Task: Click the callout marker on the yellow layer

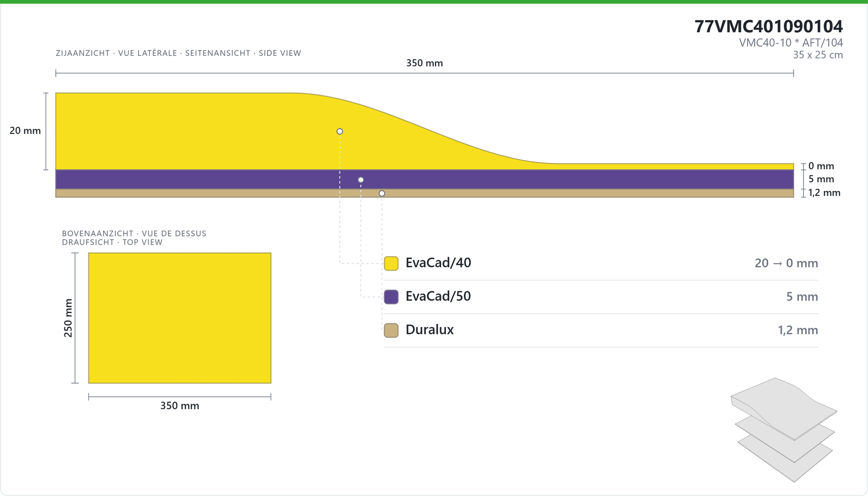Action: 340,131
